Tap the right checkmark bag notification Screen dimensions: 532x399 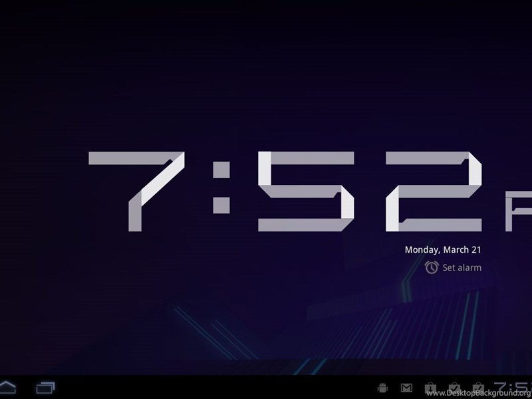point(477,388)
